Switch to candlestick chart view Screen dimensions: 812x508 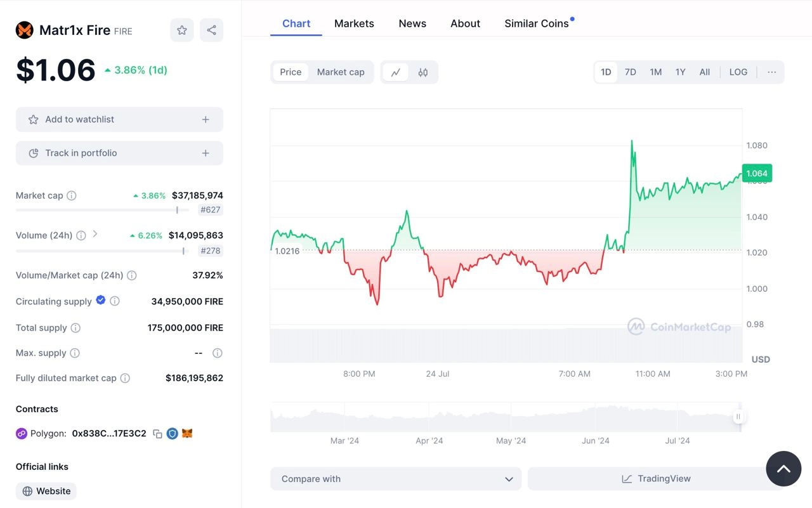pyautogui.click(x=423, y=72)
